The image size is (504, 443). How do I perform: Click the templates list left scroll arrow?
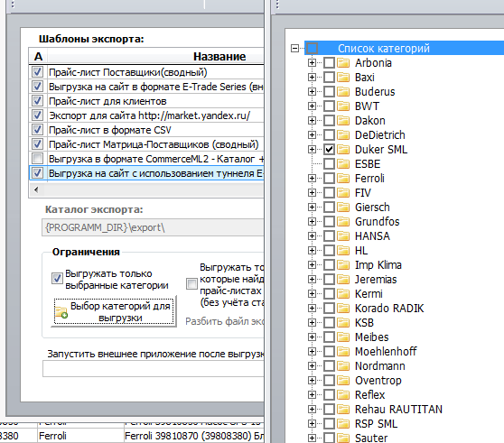click(x=36, y=189)
